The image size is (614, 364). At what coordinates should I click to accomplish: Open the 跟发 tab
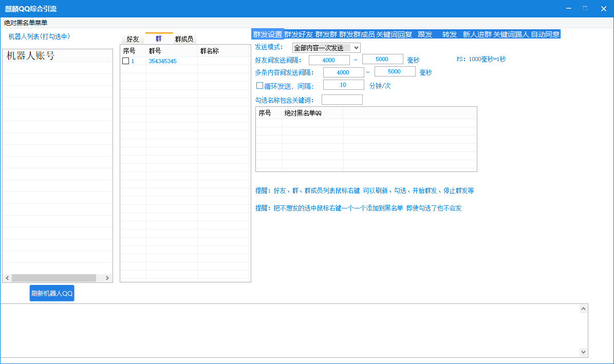coord(425,34)
